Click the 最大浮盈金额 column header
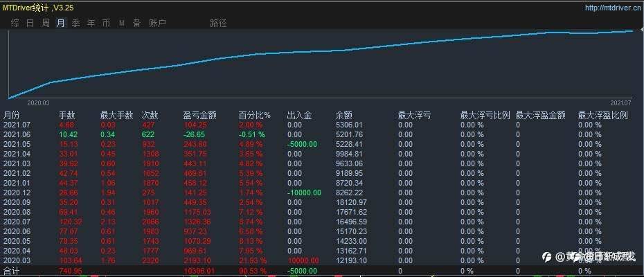Screen dimensions: 644x277 point(541,115)
